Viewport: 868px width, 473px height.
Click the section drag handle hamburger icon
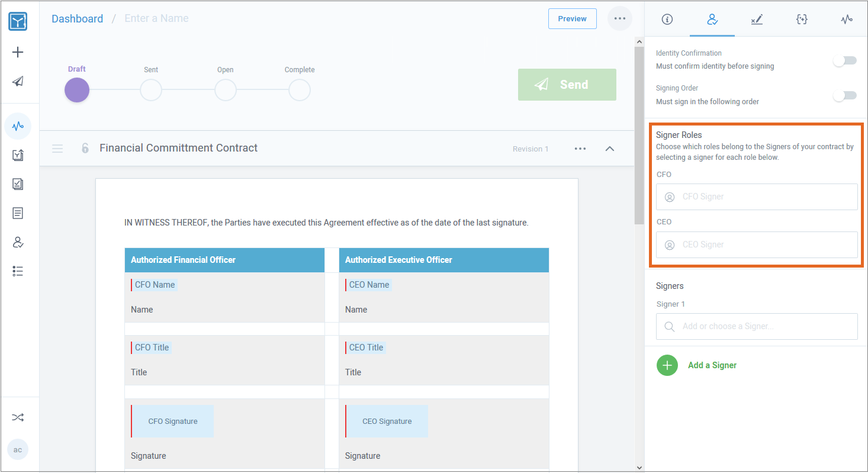[x=57, y=149]
